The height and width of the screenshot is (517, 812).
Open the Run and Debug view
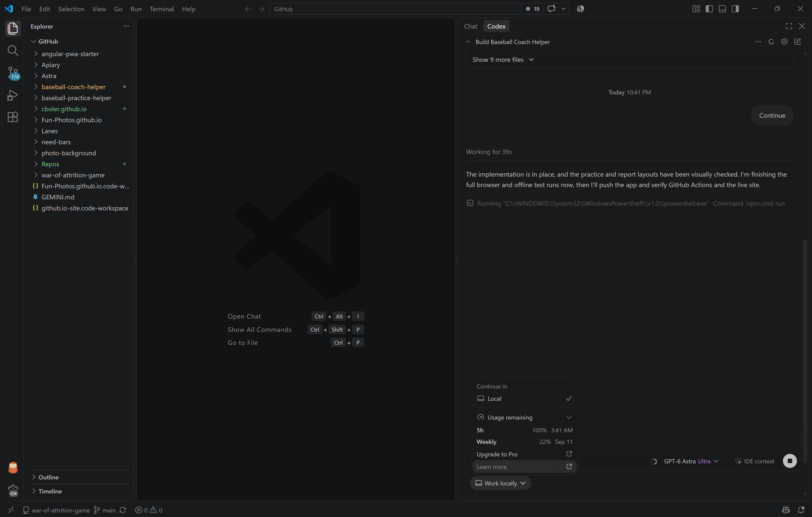(13, 95)
